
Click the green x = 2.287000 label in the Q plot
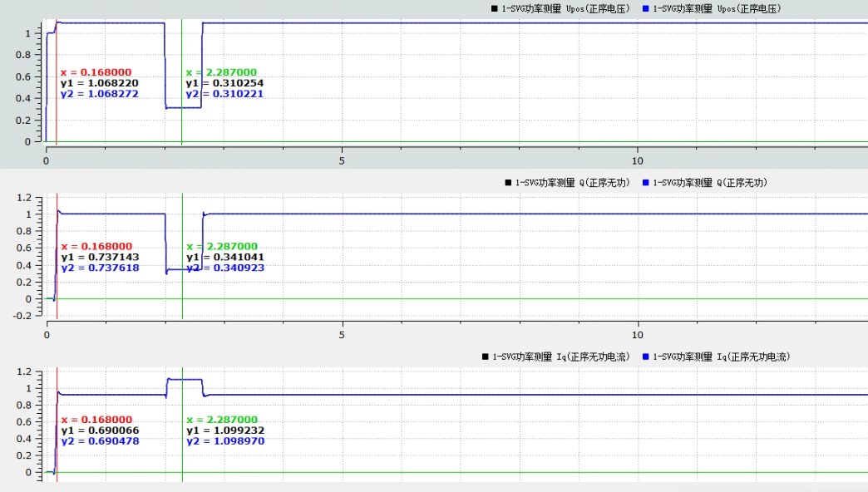coord(222,247)
